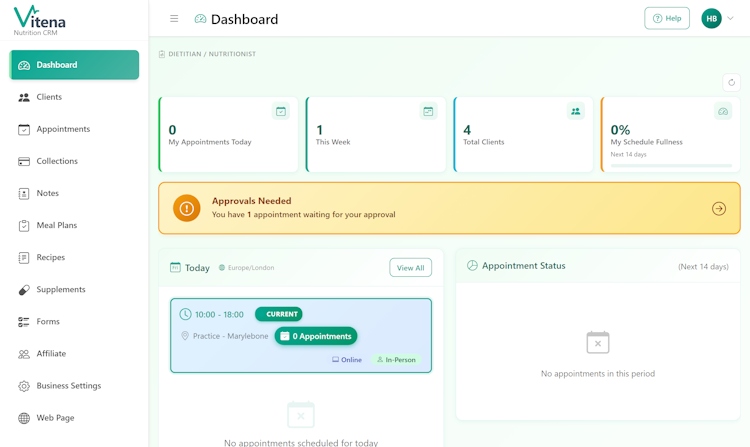The width and height of the screenshot is (750, 447).
Task: Expand the user account dropdown chevron
Action: (730, 18)
